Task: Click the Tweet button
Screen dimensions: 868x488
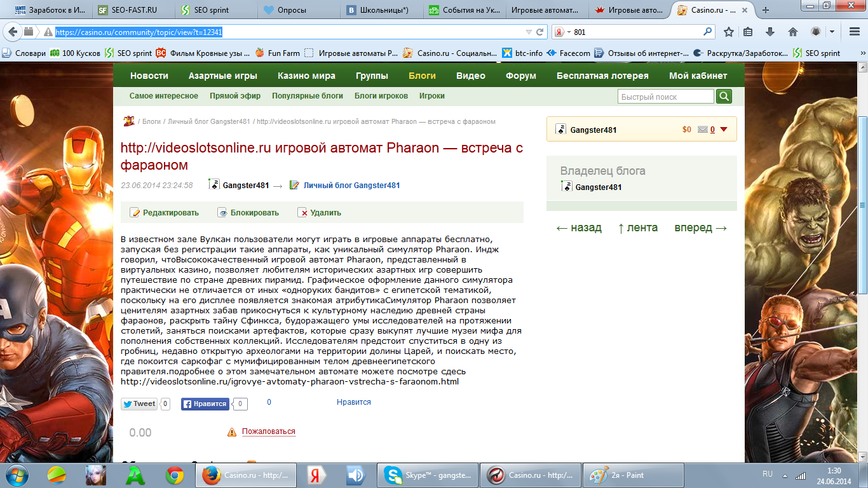Action: 139,403
